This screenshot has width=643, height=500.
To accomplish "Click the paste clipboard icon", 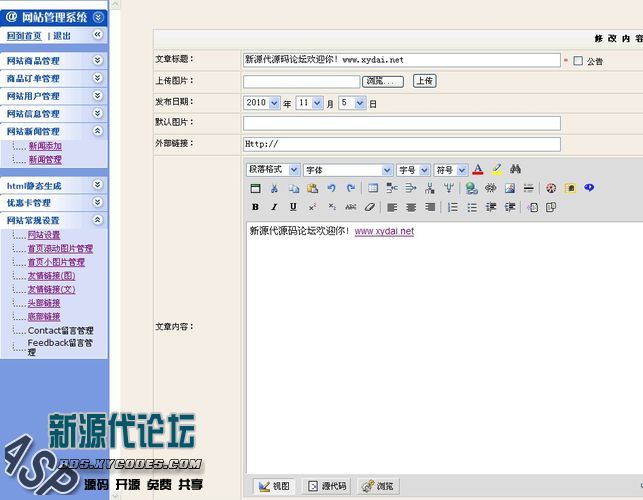I will click(312, 188).
